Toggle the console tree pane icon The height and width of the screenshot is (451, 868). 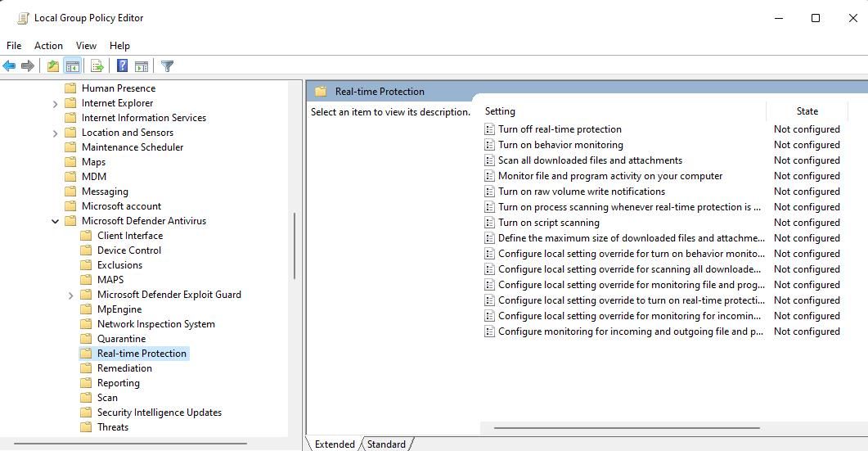tap(73, 66)
